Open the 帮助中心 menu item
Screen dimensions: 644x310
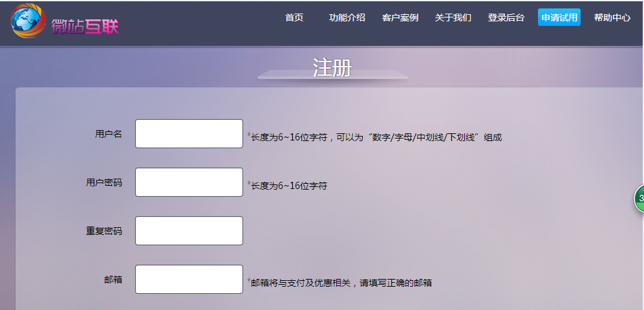point(612,17)
